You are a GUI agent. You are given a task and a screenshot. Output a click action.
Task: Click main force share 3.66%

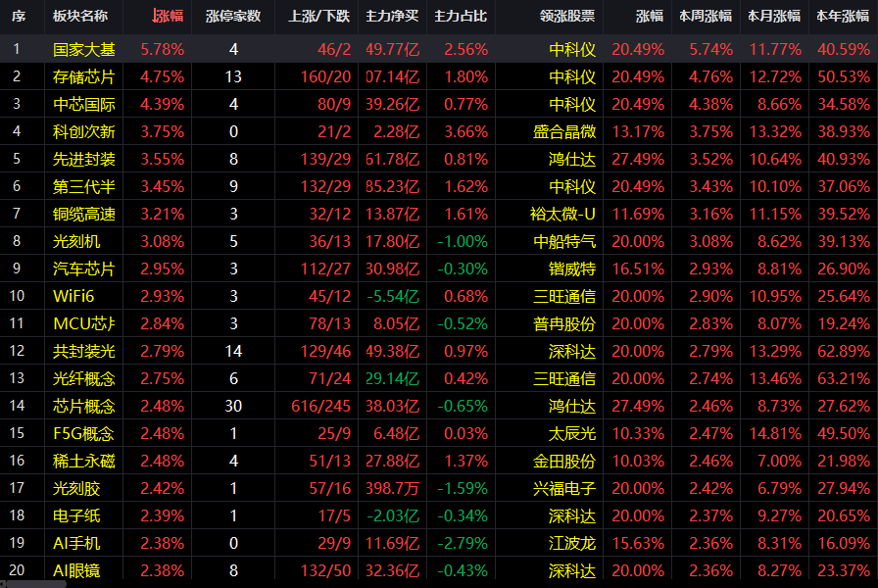pos(465,131)
